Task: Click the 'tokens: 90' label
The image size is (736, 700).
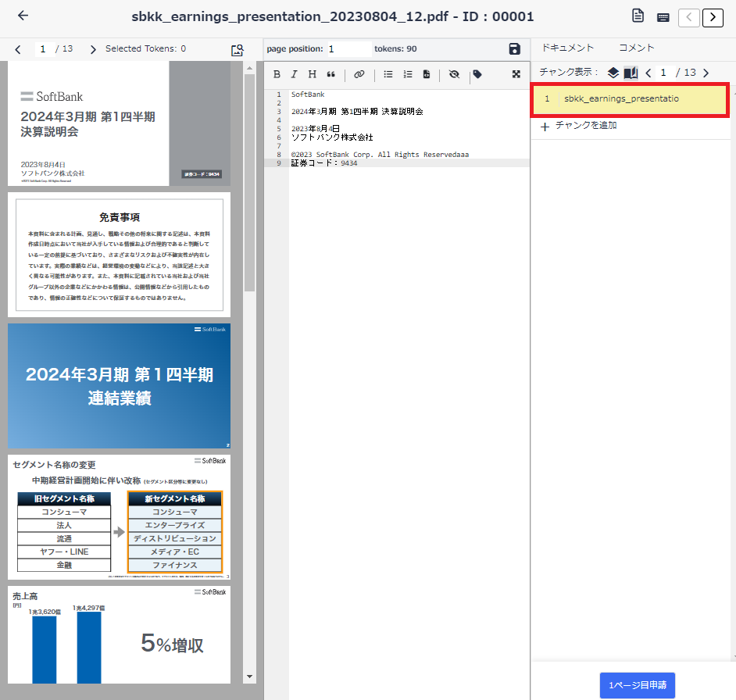Action: coord(395,48)
